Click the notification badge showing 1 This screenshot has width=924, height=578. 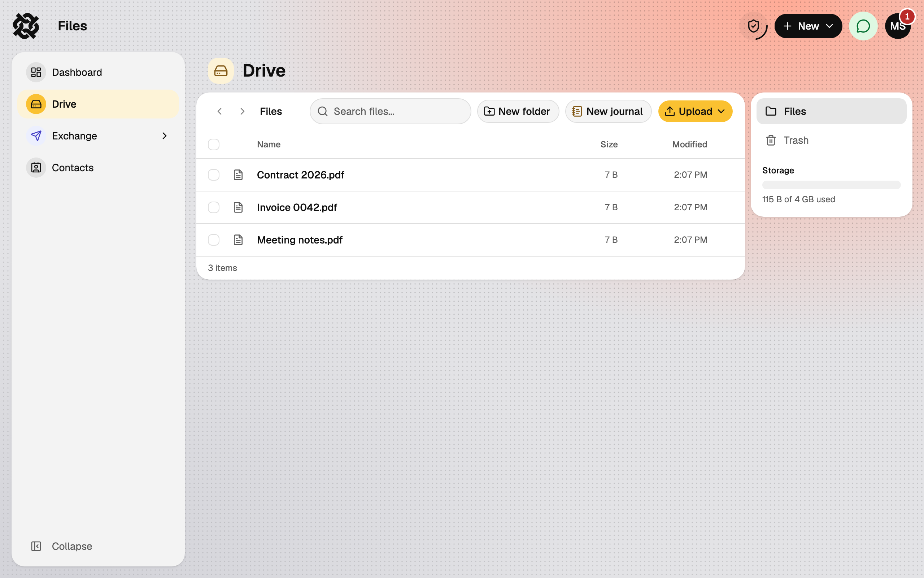point(907,17)
